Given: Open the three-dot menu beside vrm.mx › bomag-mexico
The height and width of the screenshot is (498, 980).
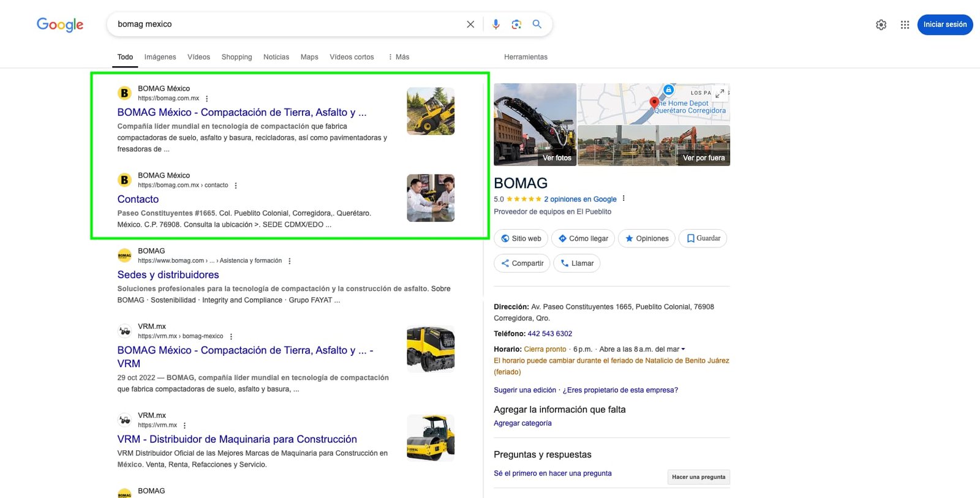Looking at the screenshot, I should [x=231, y=336].
